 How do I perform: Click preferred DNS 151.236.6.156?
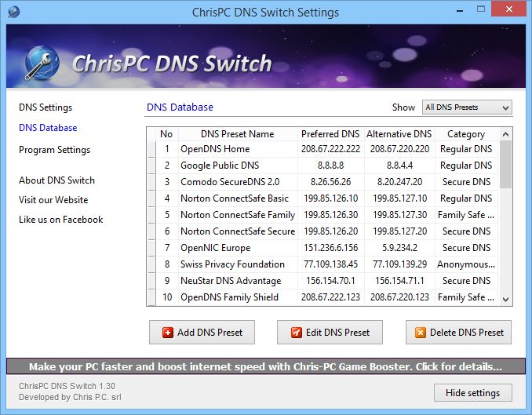(331, 248)
